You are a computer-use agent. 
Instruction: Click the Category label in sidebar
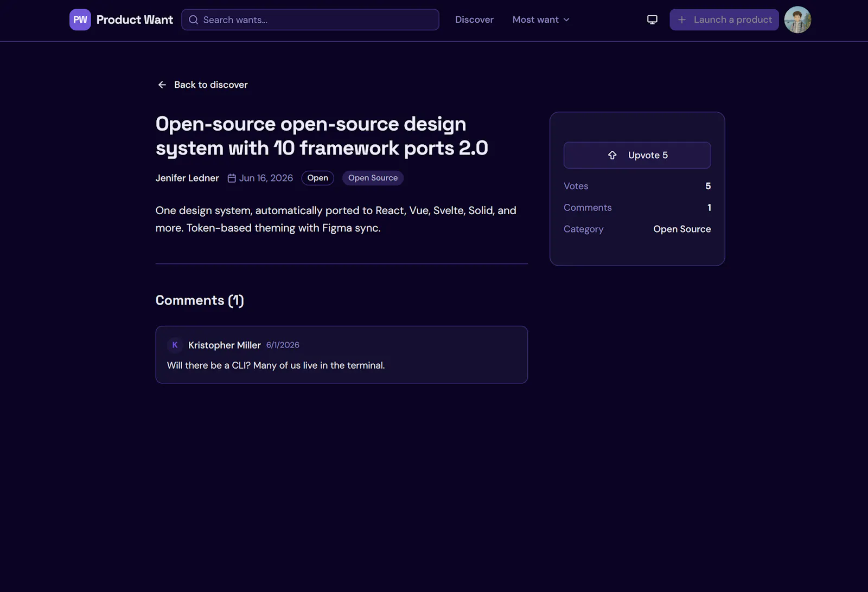pyautogui.click(x=583, y=229)
